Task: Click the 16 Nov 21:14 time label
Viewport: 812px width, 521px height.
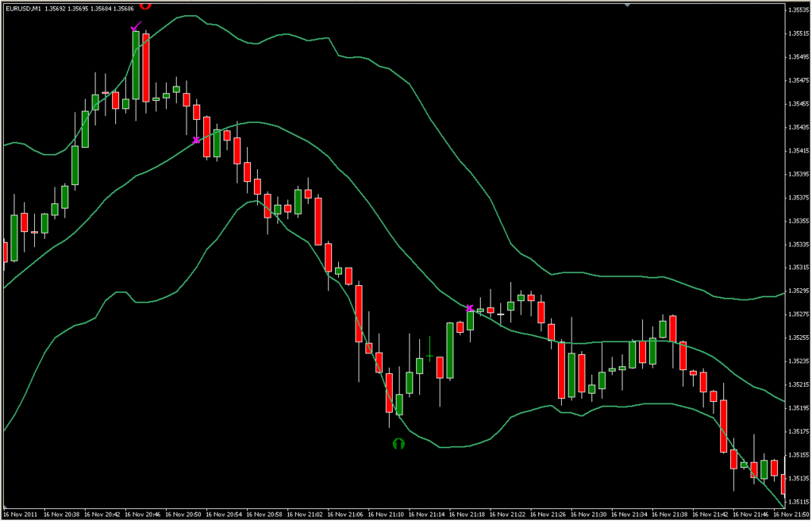Action: 427,515
